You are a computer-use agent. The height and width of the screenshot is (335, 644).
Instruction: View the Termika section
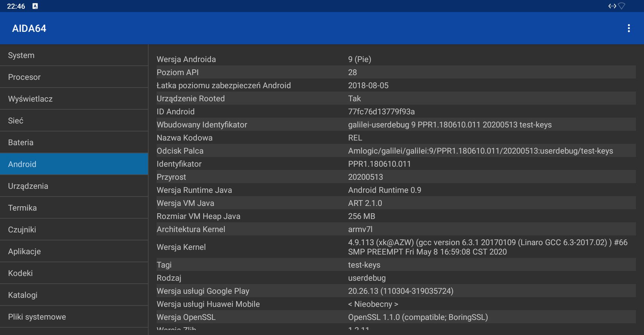74,208
